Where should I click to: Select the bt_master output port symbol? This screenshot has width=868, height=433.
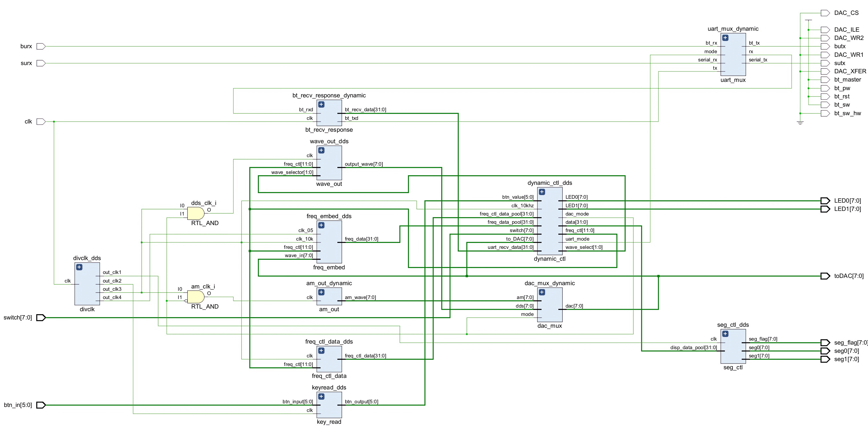pyautogui.click(x=825, y=80)
